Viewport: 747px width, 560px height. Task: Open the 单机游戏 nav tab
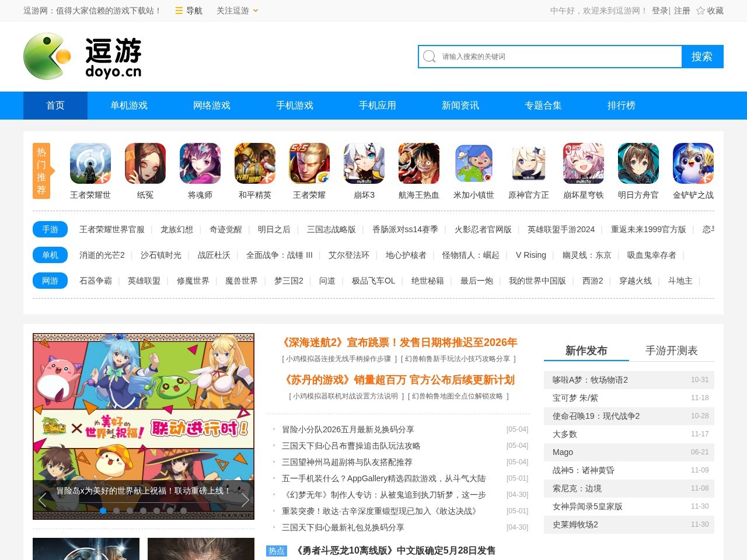coord(129,106)
